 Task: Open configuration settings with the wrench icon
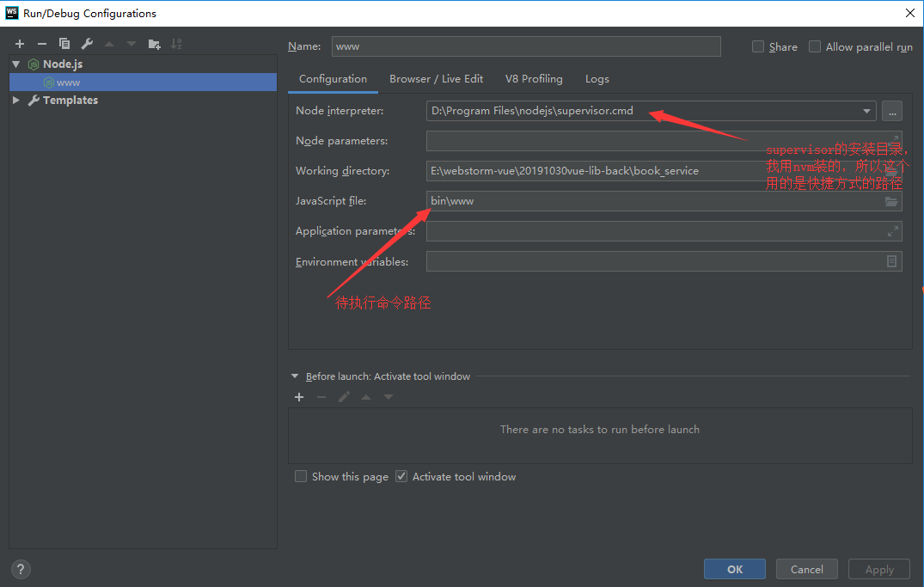pyautogui.click(x=86, y=43)
